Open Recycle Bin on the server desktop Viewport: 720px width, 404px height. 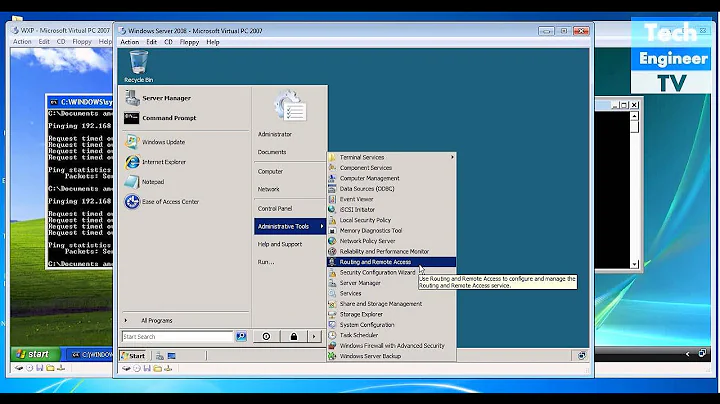[x=139, y=67]
